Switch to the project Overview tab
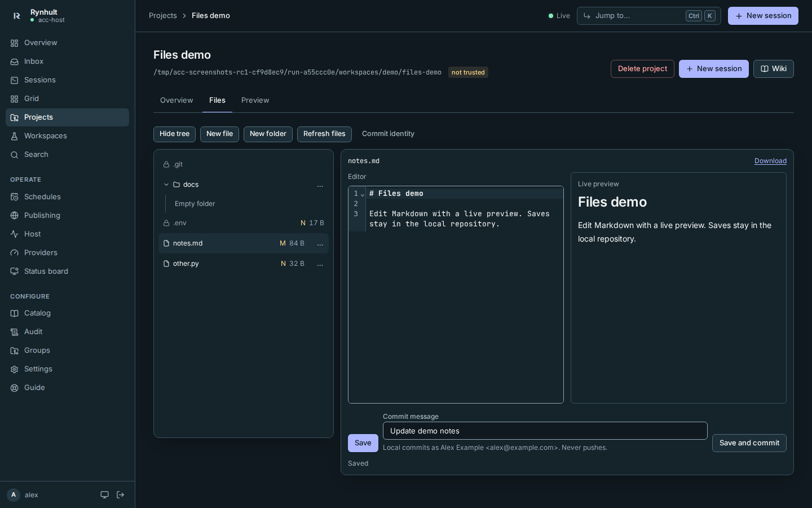Screen dimensions: 812x508 click(x=176, y=100)
